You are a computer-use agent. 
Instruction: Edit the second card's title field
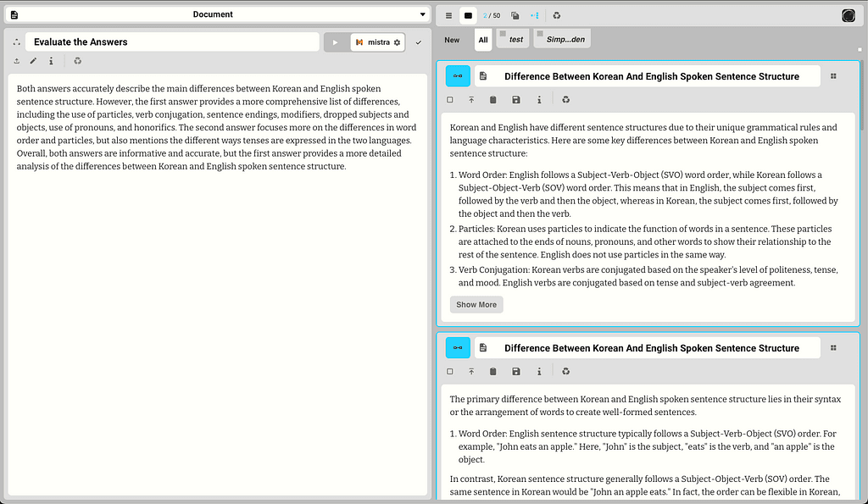click(648, 348)
